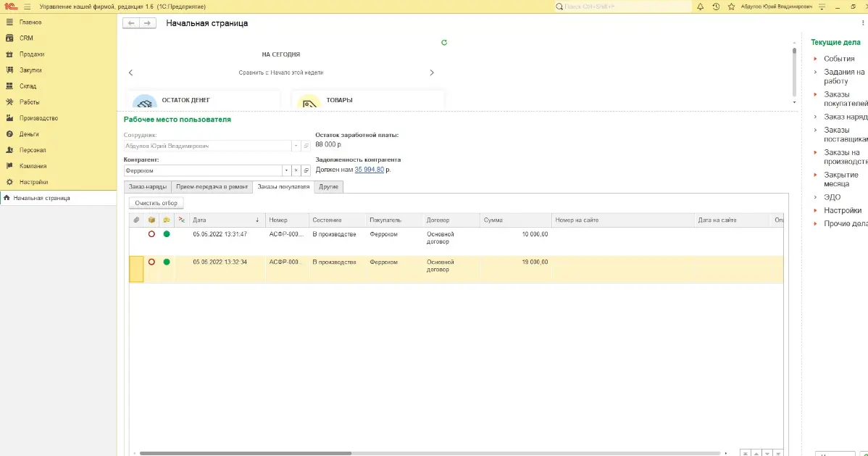Click the green shipment status circle in second row

[167, 262]
